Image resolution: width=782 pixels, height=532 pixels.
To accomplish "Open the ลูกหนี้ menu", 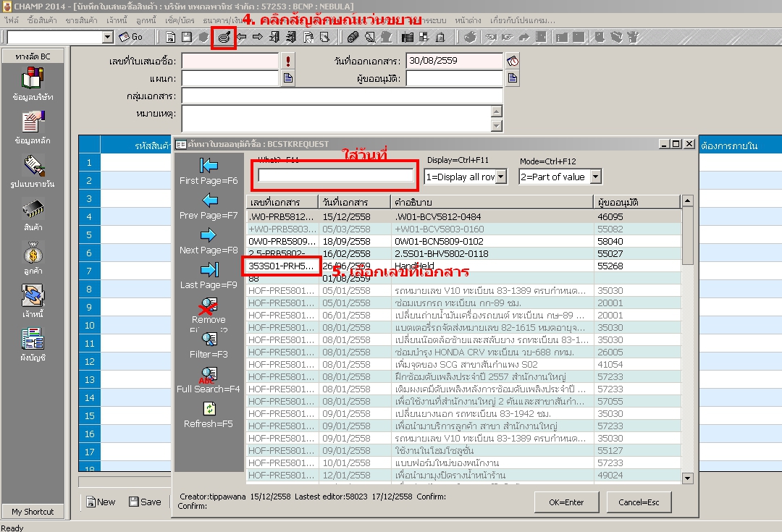I will 146,20.
